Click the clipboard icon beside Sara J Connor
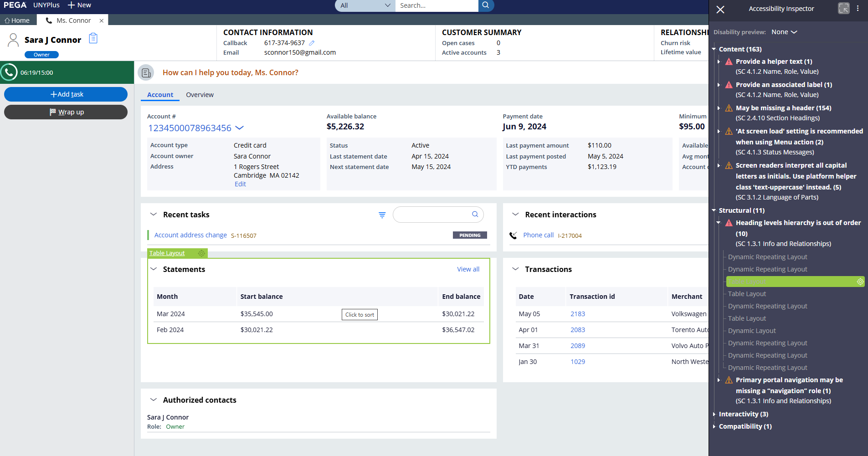868x456 pixels. 93,38
